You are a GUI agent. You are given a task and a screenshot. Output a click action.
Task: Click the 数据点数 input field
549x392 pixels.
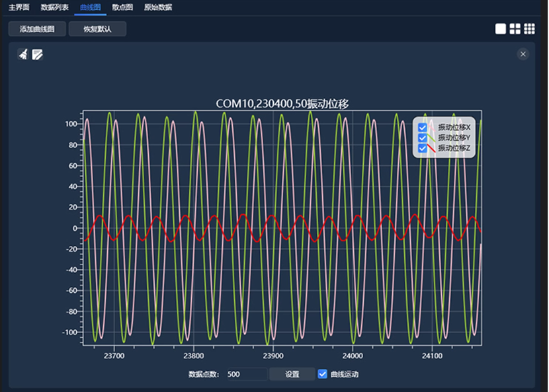click(x=247, y=374)
